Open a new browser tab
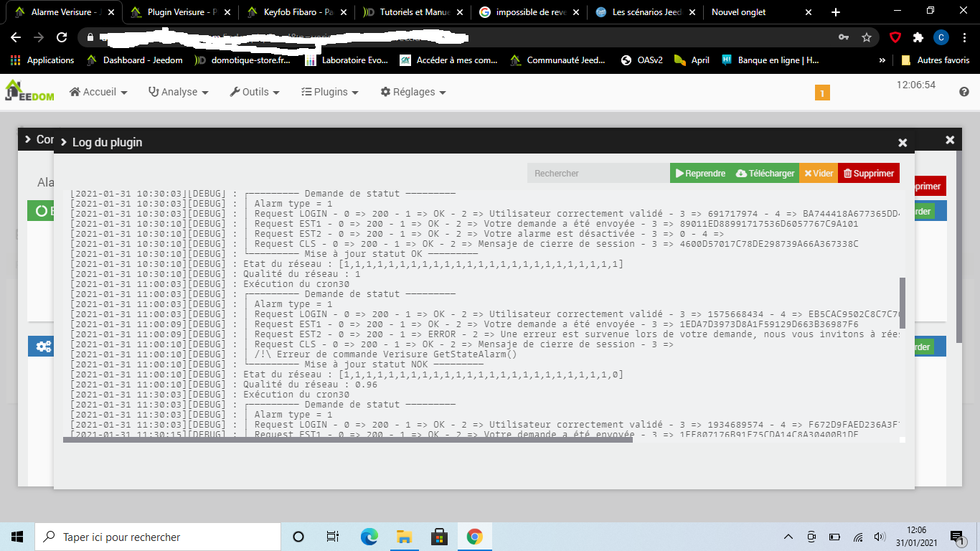The height and width of the screenshot is (551, 980). [x=836, y=12]
